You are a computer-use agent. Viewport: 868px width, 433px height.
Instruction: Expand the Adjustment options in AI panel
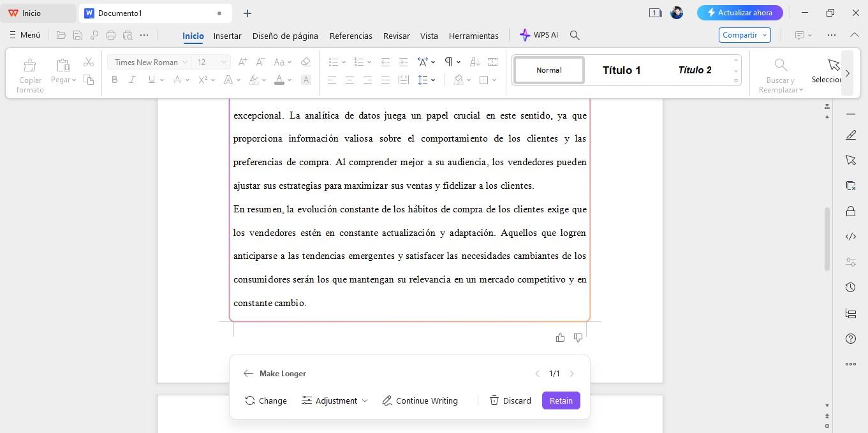[334, 400]
